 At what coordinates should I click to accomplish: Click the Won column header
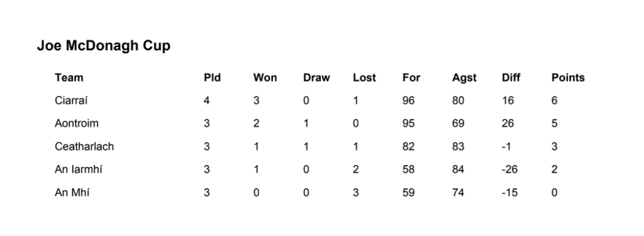pyautogui.click(x=265, y=77)
